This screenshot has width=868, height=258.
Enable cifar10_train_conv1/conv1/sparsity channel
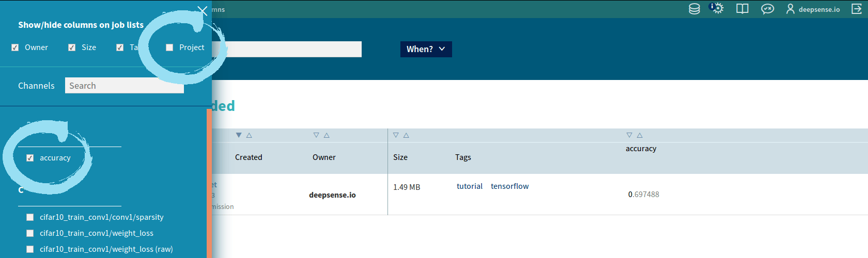click(30, 217)
